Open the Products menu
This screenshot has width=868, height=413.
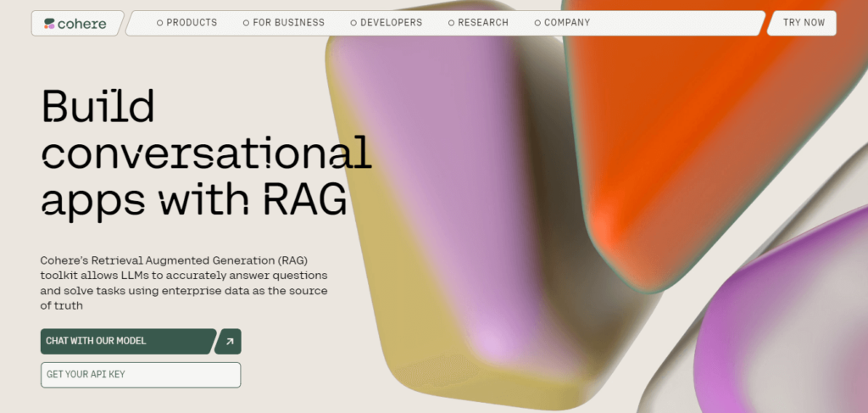point(187,23)
